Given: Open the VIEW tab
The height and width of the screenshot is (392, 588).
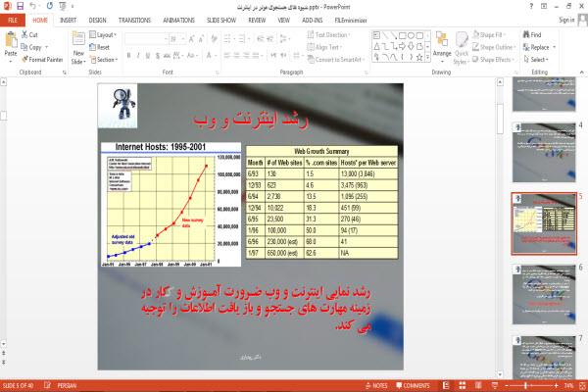Looking at the screenshot, I should tap(284, 21).
